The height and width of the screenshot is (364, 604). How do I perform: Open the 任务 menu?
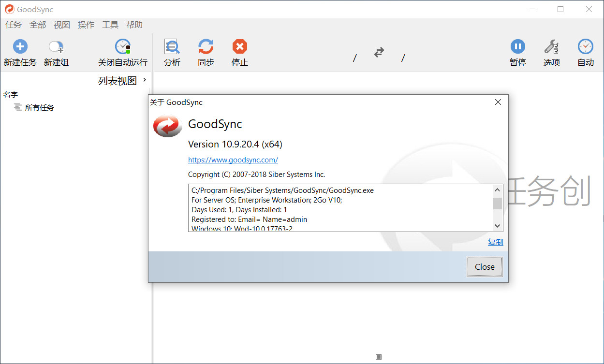(x=14, y=25)
